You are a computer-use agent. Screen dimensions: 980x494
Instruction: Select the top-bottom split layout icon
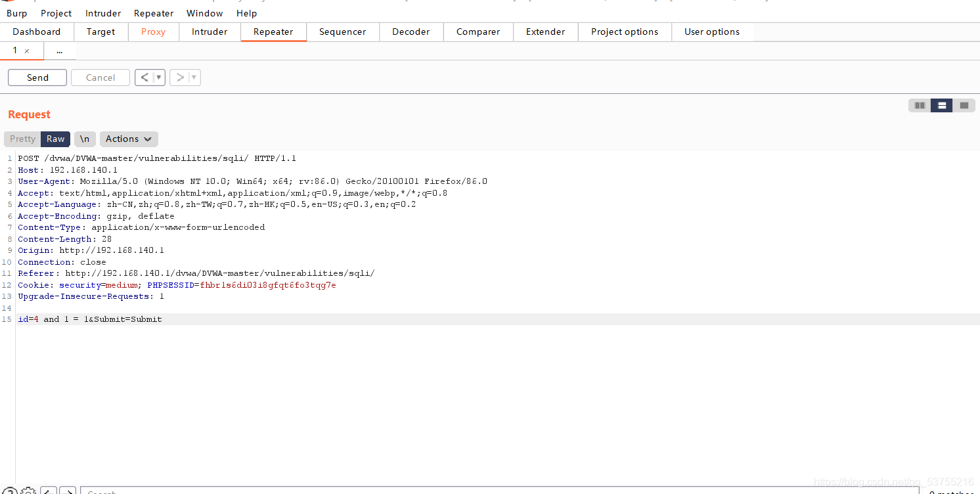pos(941,105)
